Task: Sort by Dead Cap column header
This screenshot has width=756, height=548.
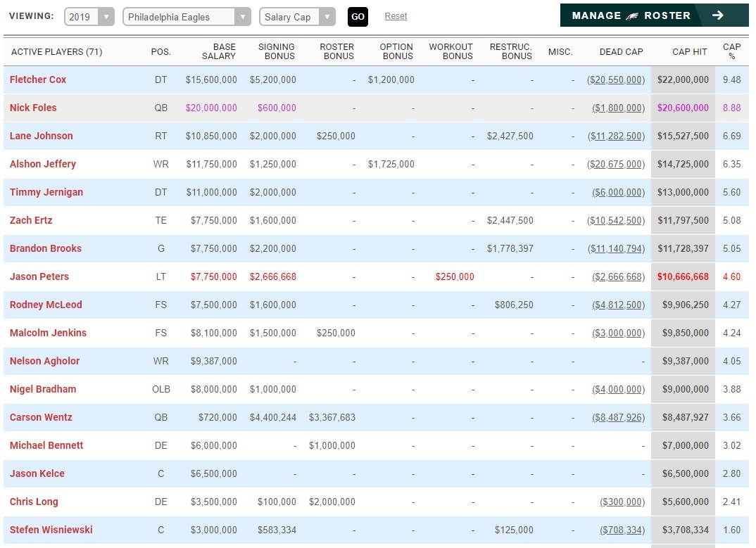Action: point(621,51)
